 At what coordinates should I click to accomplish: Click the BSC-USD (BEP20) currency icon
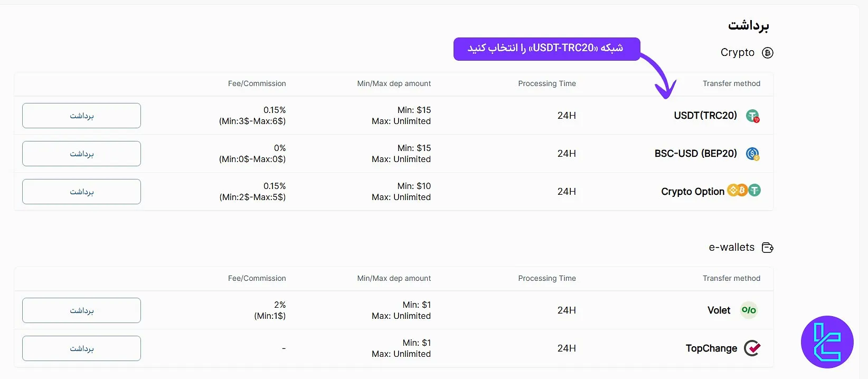(x=752, y=154)
